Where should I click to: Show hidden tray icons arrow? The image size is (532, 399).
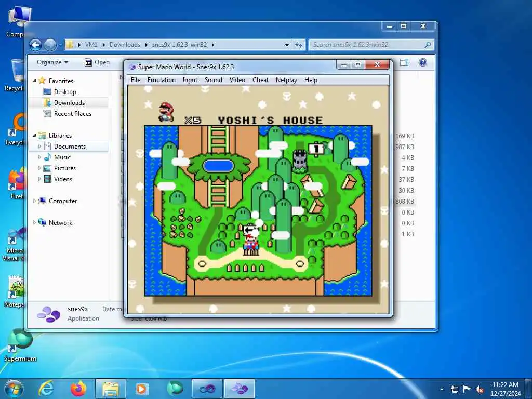click(x=442, y=389)
